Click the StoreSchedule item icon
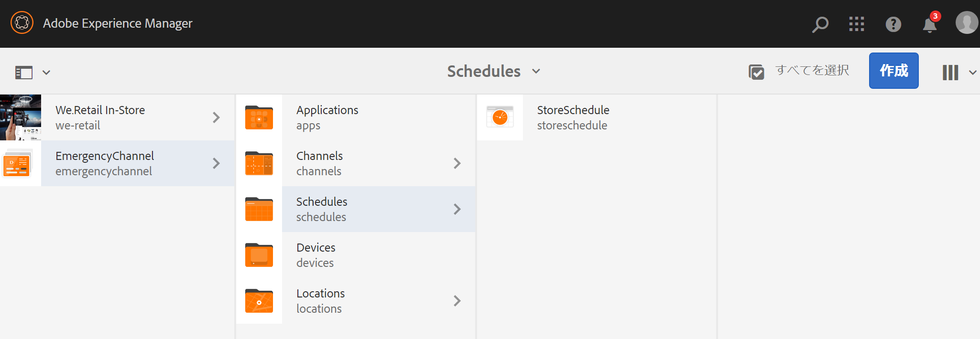980x339 pixels. (500, 117)
